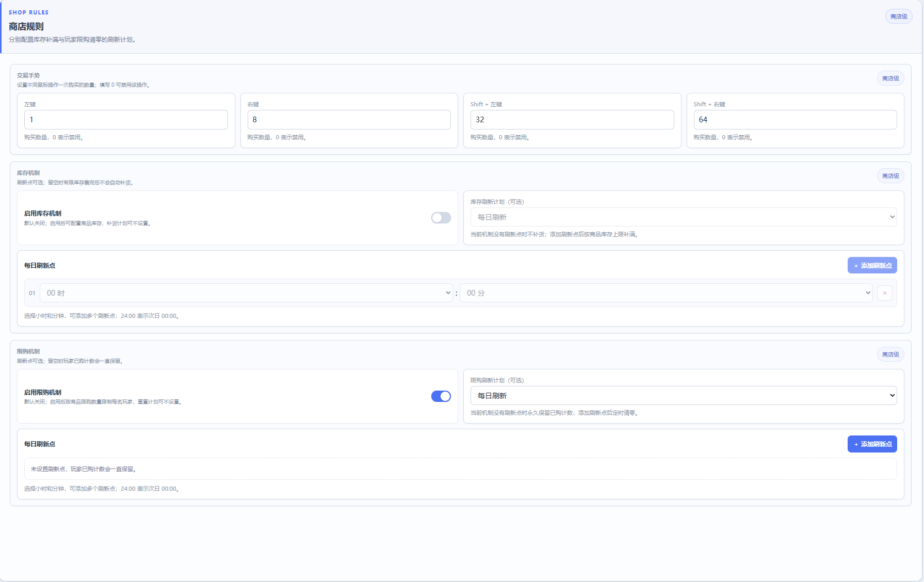This screenshot has width=924, height=582.
Task: Open the 00 时 hour dropdown
Action: coord(247,293)
